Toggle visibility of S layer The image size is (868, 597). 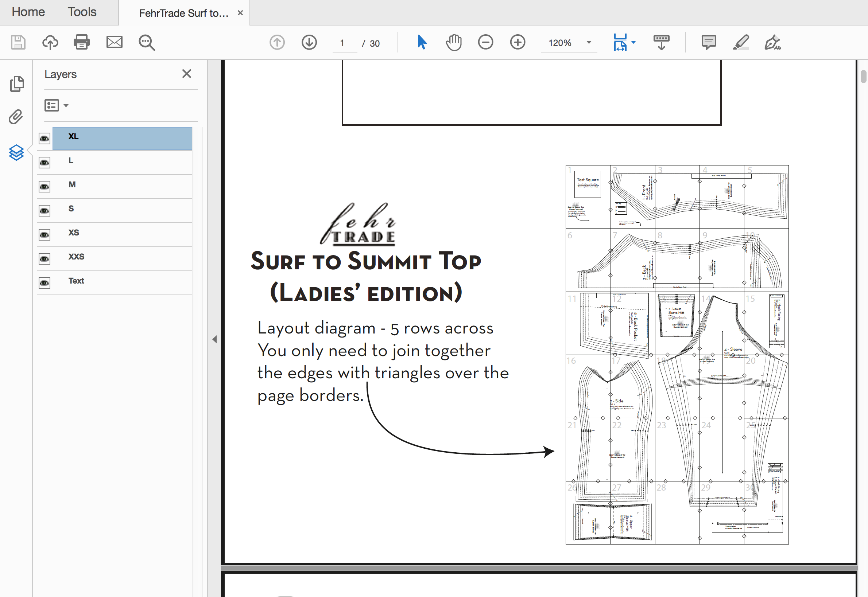[x=44, y=211]
